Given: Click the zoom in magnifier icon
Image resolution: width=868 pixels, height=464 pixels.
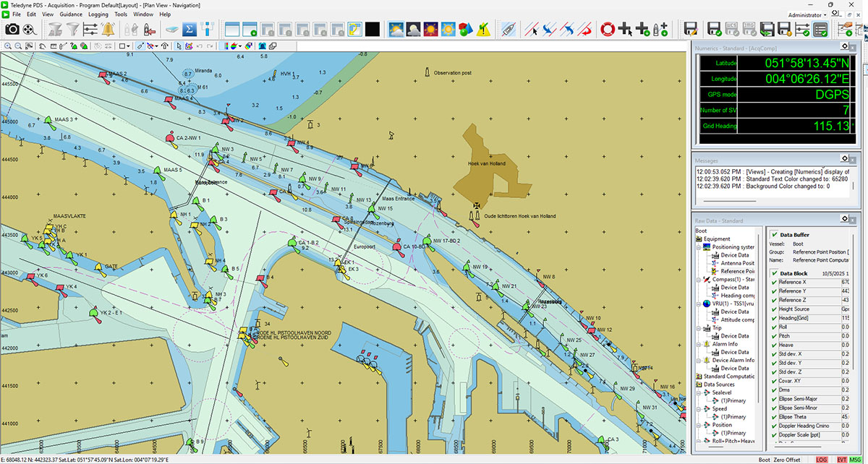Looking at the screenshot, I should click(7, 46).
